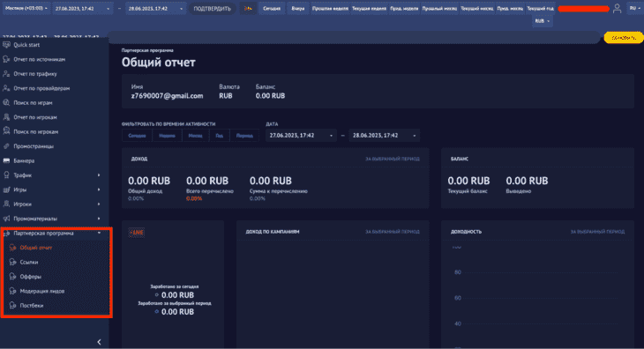Open the report end date 28.06.2023 picker
This screenshot has height=349, width=644.
pyautogui.click(x=385, y=136)
